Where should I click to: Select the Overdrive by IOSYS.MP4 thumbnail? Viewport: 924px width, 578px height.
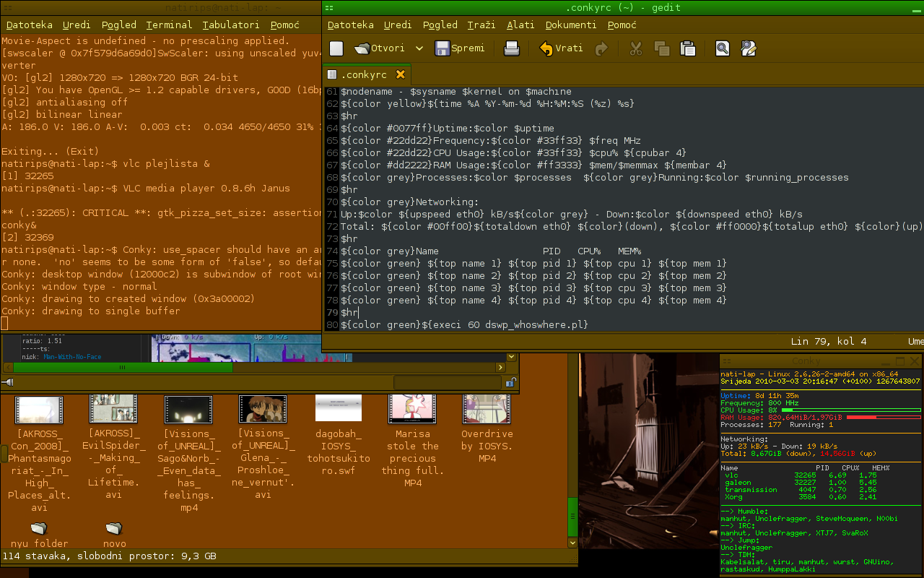click(487, 410)
